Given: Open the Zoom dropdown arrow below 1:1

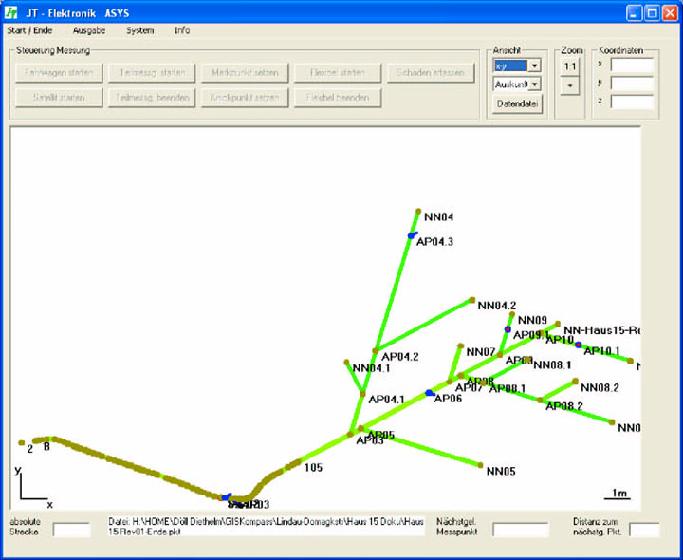Looking at the screenshot, I should pos(569,85).
